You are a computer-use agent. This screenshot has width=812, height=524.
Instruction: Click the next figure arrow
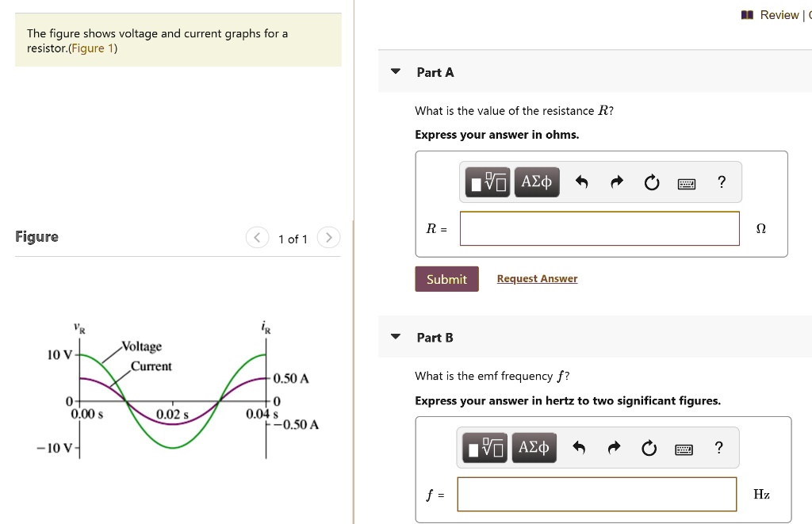click(328, 237)
